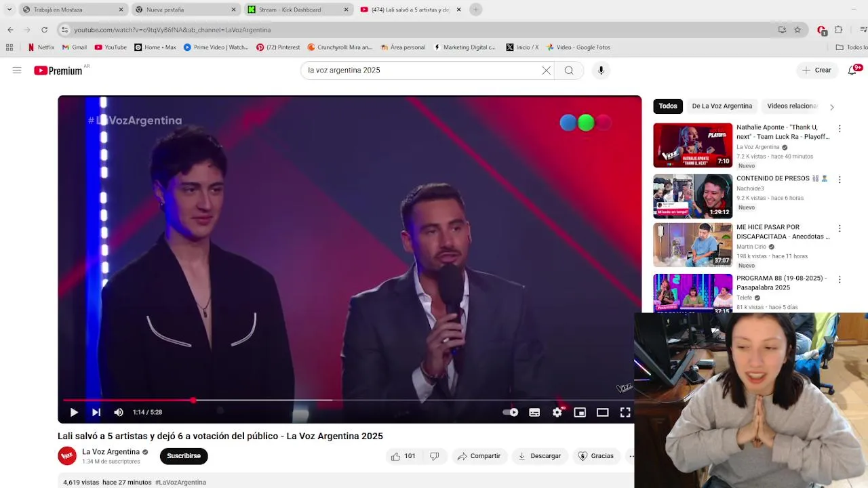The height and width of the screenshot is (488, 868).
Task: Toggle autoplay switch in player
Action: coord(511,412)
